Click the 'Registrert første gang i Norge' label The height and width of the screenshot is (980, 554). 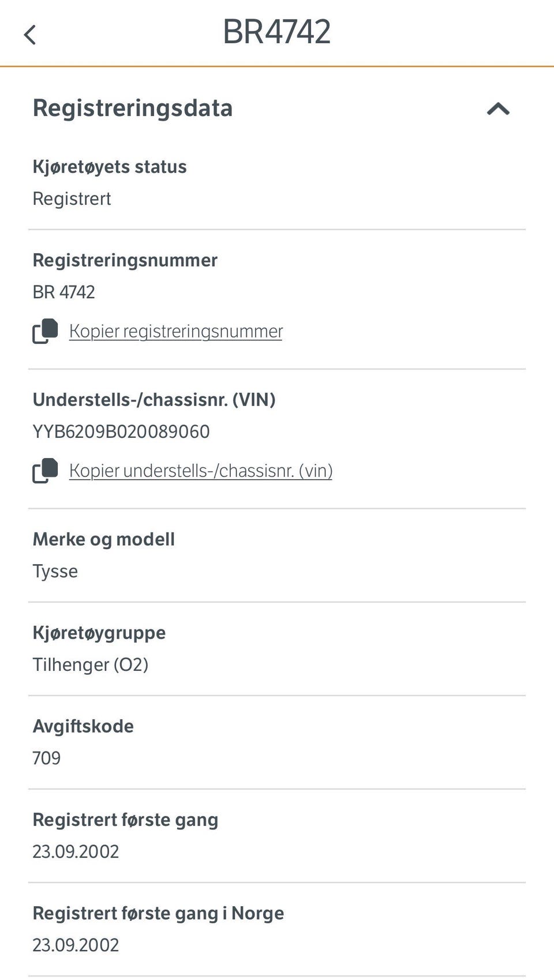[x=158, y=913]
